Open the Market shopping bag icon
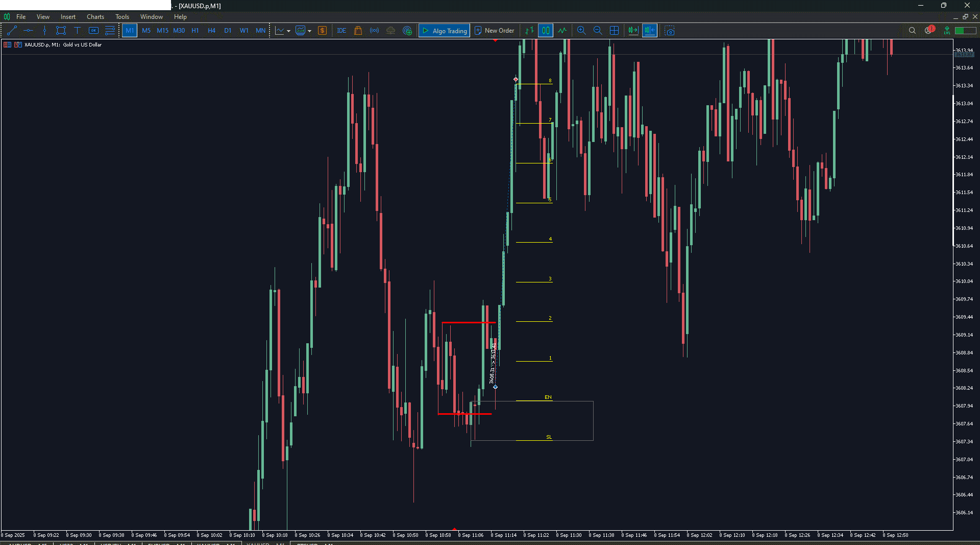This screenshot has height=545, width=980. (x=358, y=31)
